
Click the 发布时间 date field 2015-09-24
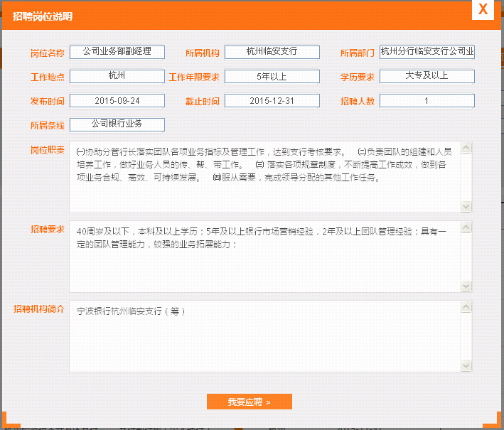[117, 101]
